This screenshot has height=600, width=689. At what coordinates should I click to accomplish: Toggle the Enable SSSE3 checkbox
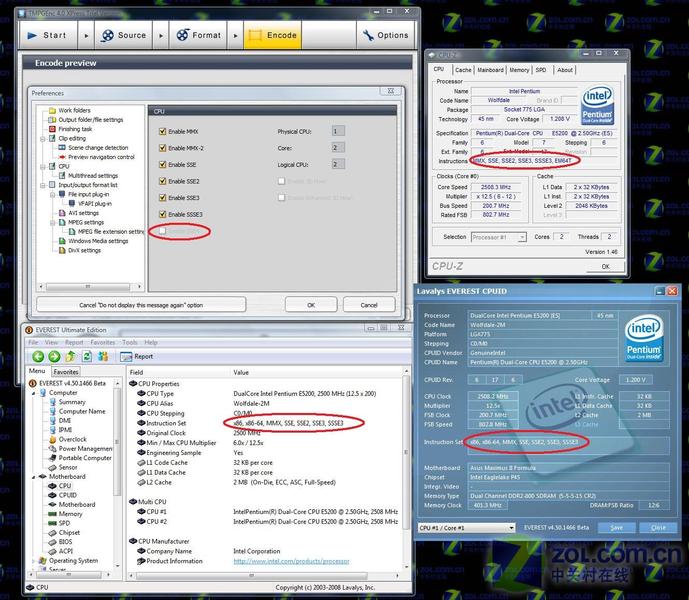(163, 214)
